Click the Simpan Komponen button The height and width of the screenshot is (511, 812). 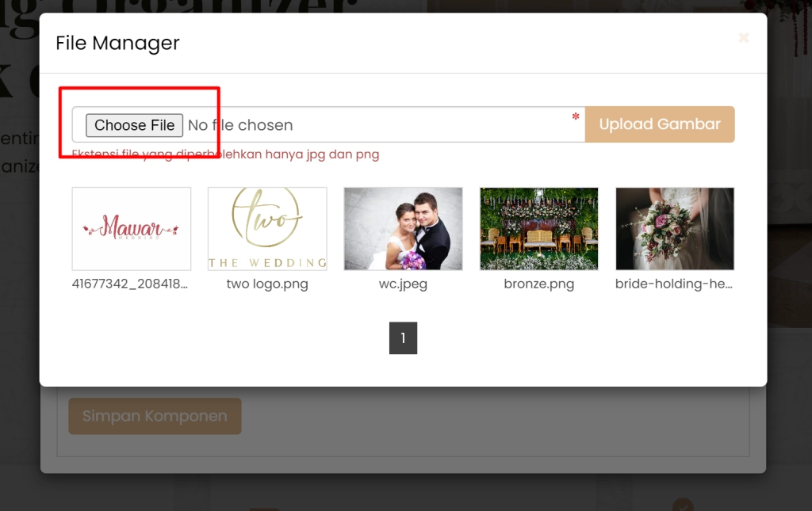pos(155,416)
